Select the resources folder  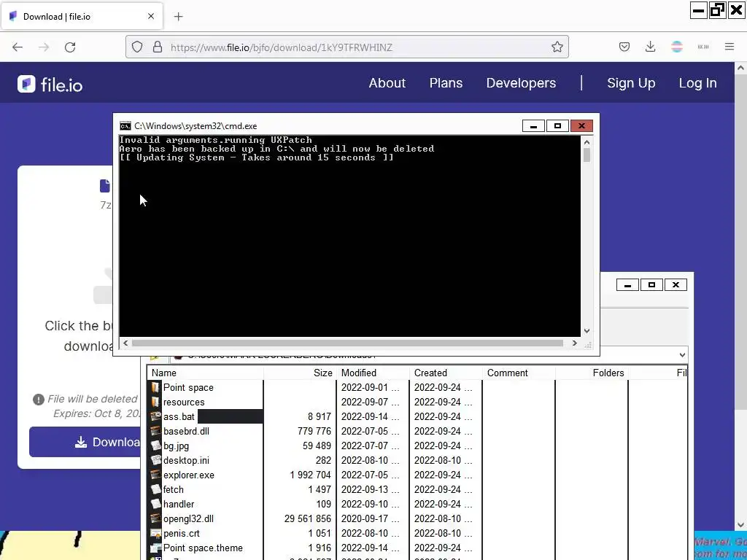183,402
